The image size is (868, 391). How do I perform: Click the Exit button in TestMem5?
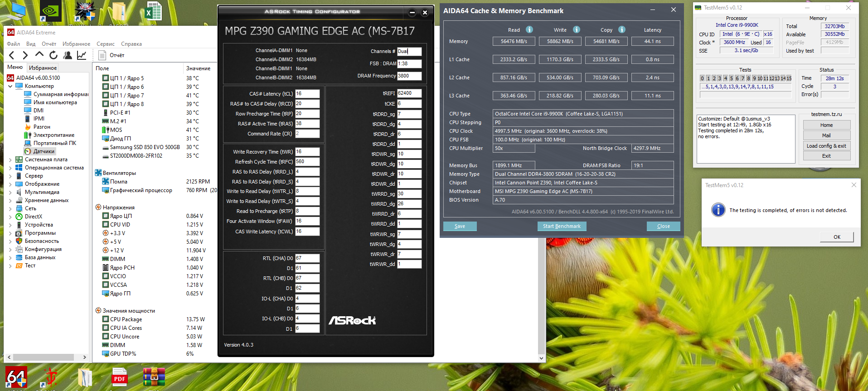(826, 156)
